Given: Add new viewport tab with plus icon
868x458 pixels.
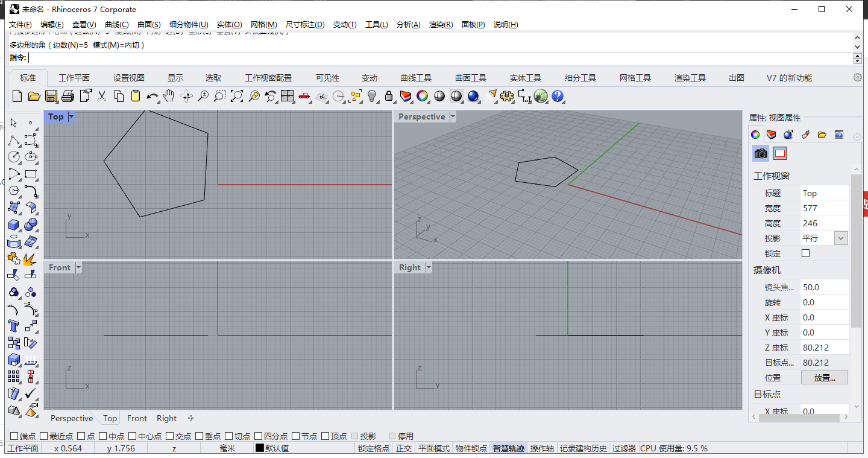Looking at the screenshot, I should (x=191, y=418).
